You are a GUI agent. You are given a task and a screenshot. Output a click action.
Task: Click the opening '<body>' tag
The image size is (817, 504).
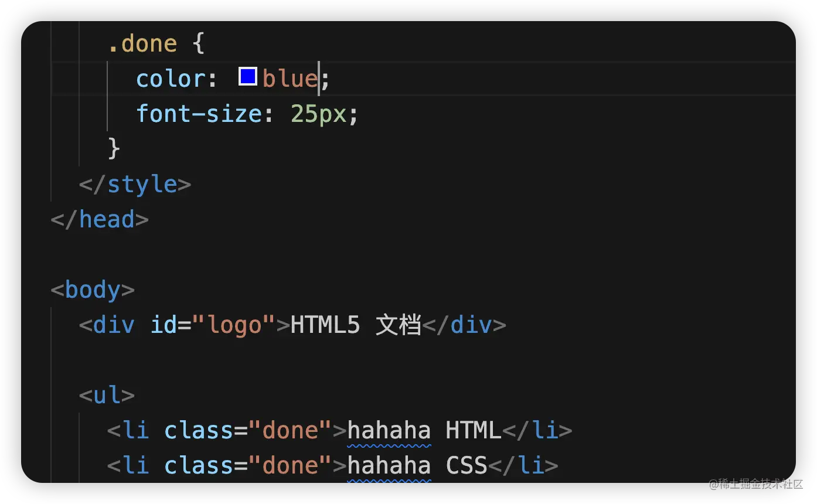93,290
